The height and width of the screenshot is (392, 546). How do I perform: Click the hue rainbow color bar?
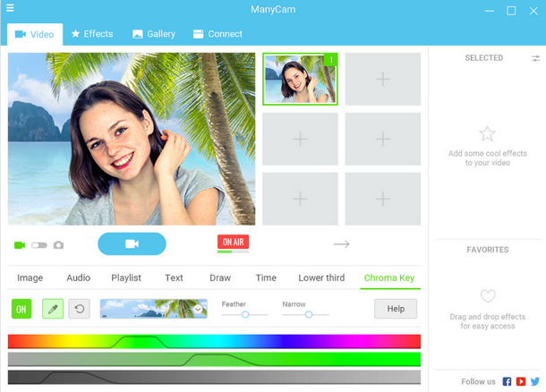click(x=214, y=342)
